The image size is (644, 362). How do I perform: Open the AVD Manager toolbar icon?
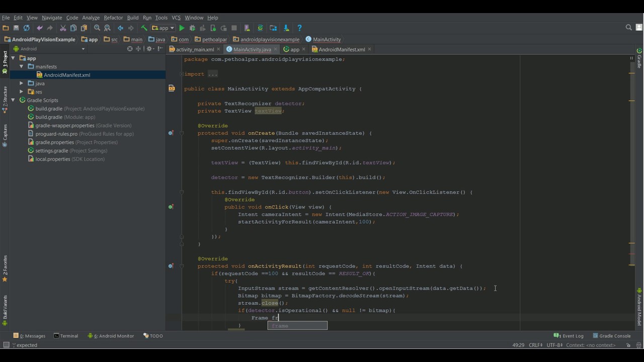pos(247,28)
